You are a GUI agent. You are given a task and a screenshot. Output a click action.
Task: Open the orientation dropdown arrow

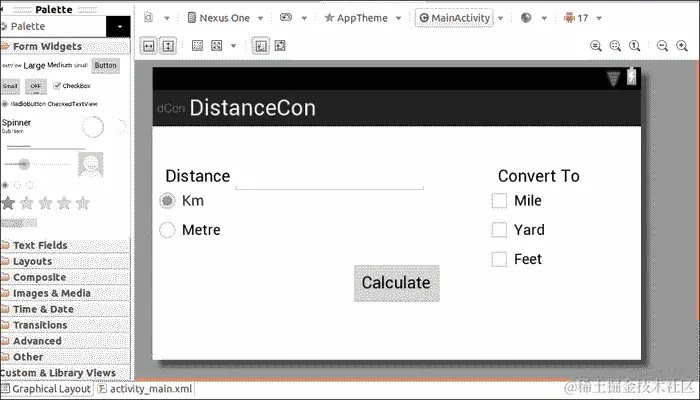(x=304, y=18)
